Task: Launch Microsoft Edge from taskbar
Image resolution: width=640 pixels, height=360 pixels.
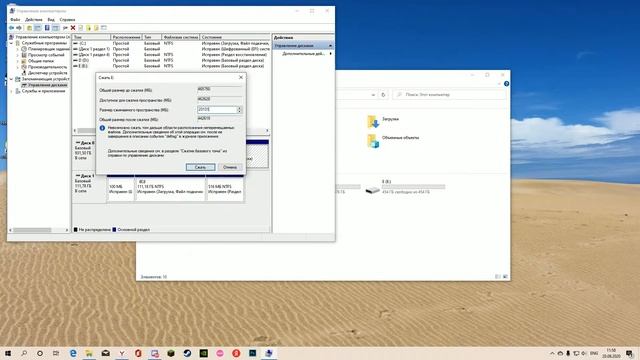Action: [73, 353]
